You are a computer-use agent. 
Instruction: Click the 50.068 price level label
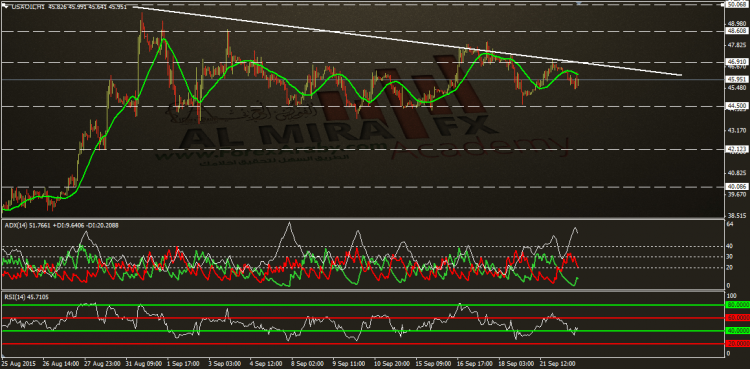point(736,4)
